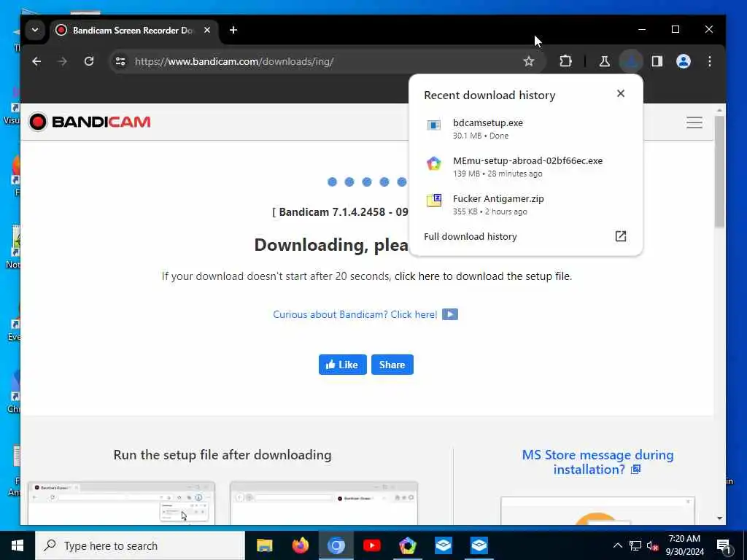Viewport: 747px width, 560px height.
Task: Open Chrome Labs flask icon
Action: coord(605,61)
